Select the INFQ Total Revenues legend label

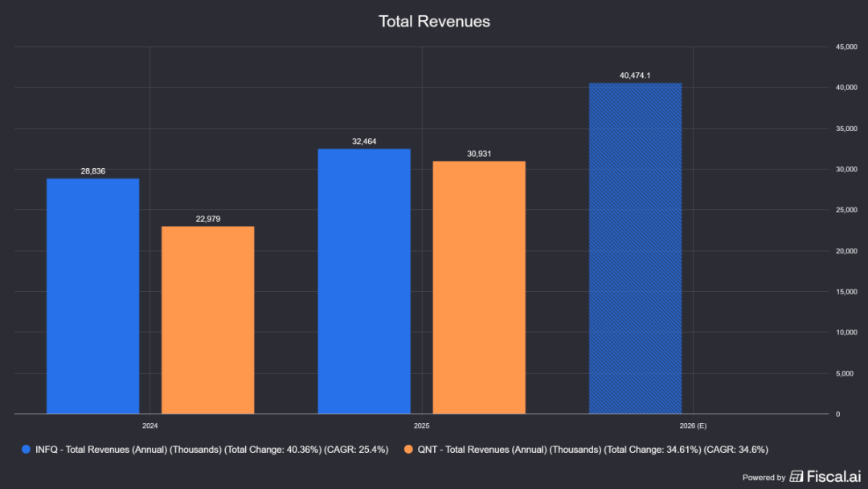pyautogui.click(x=212, y=450)
